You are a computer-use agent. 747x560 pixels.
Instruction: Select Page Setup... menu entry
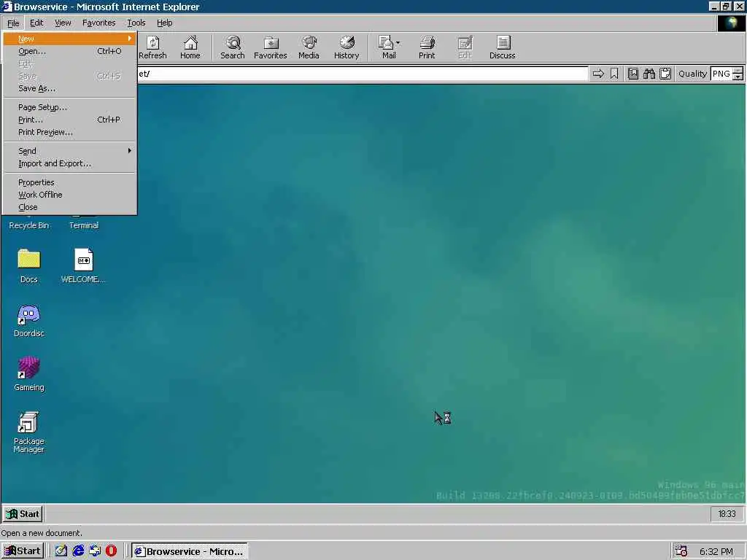69,107
